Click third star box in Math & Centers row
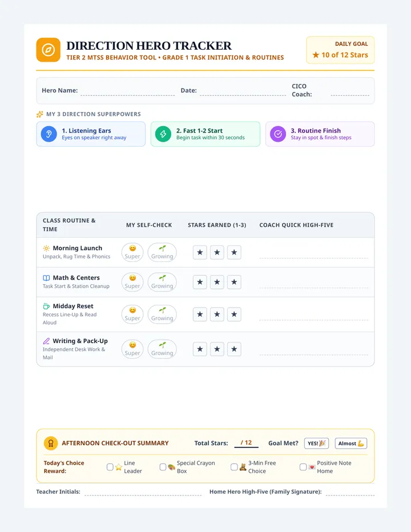Image resolution: width=411 pixels, height=532 pixels. 234,282
